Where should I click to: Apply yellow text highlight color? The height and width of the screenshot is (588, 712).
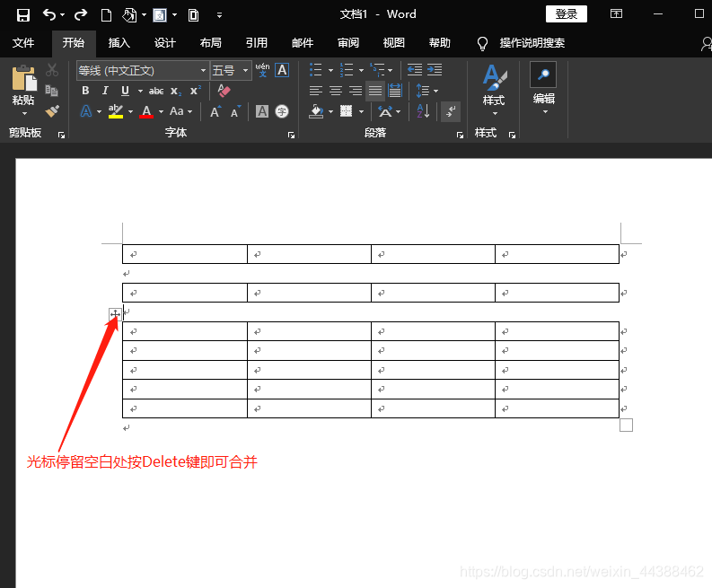(116, 111)
